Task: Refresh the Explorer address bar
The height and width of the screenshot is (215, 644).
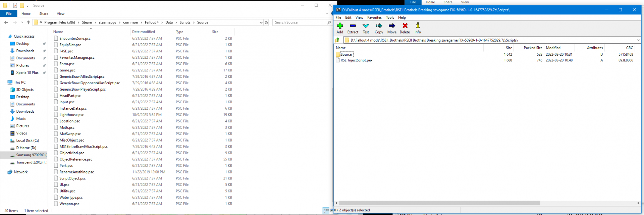Action: pos(266,22)
